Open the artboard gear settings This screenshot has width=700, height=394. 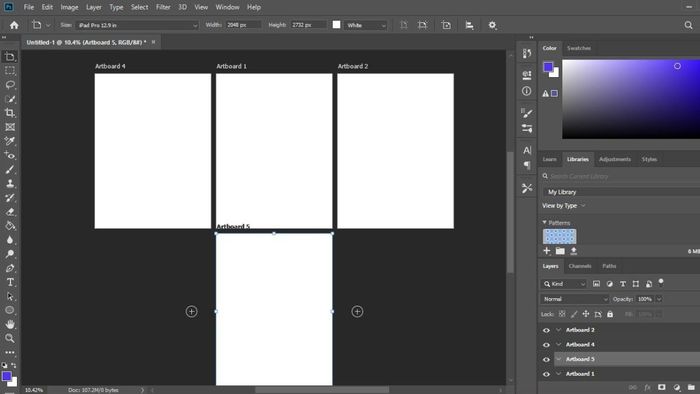[492, 25]
